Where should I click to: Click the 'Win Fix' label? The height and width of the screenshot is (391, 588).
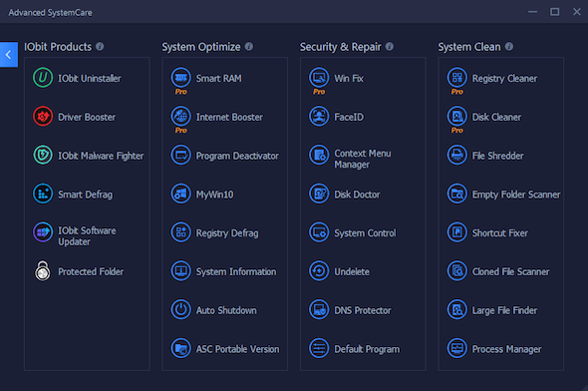pyautogui.click(x=349, y=79)
